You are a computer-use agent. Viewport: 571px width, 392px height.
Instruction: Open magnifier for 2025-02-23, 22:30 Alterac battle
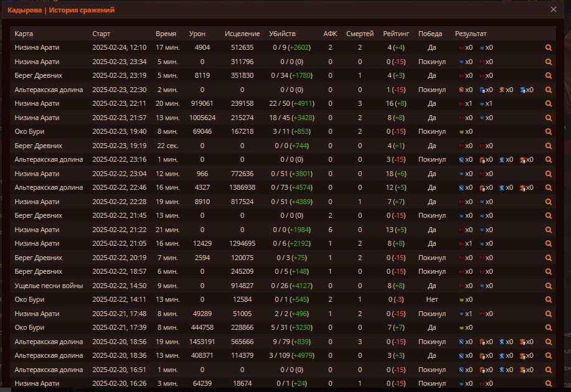tap(549, 90)
